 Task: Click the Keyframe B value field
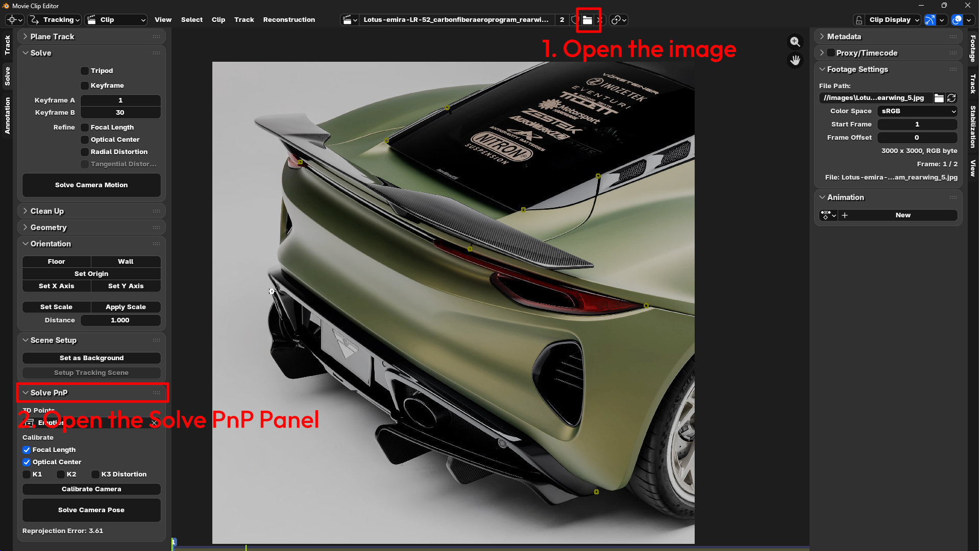[120, 113]
